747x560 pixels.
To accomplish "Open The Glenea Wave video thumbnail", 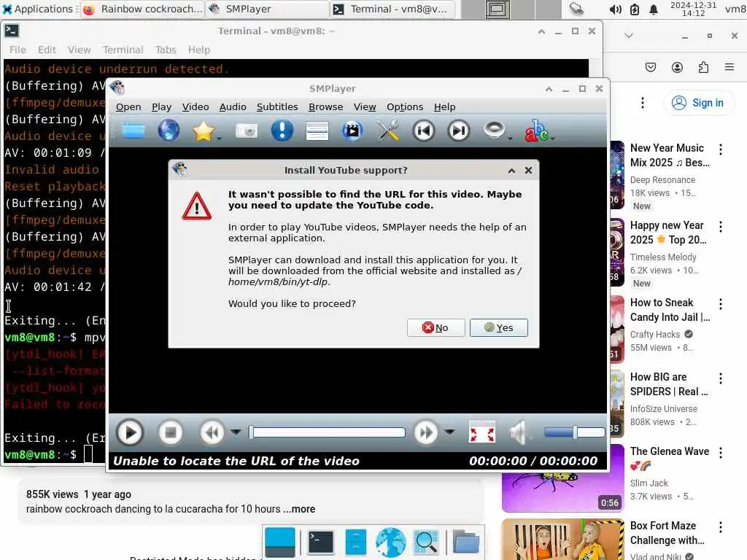I will (562, 492).
